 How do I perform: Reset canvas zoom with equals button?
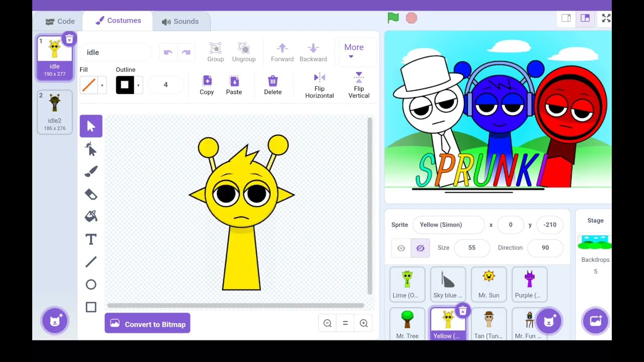point(345,323)
